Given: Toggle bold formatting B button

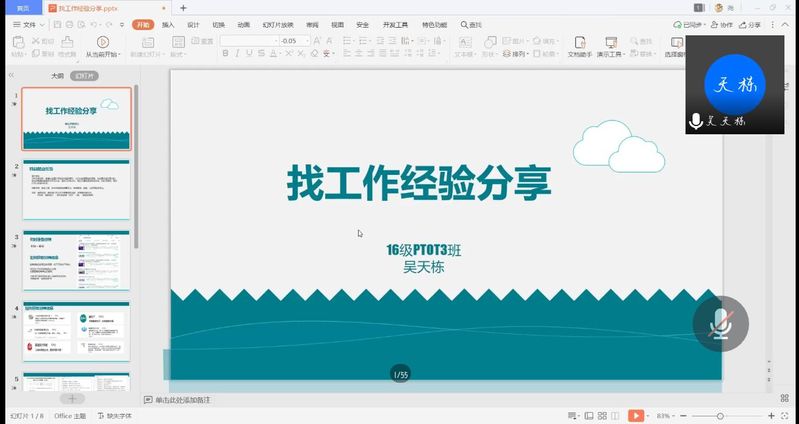Looking at the screenshot, I should click(x=224, y=54).
